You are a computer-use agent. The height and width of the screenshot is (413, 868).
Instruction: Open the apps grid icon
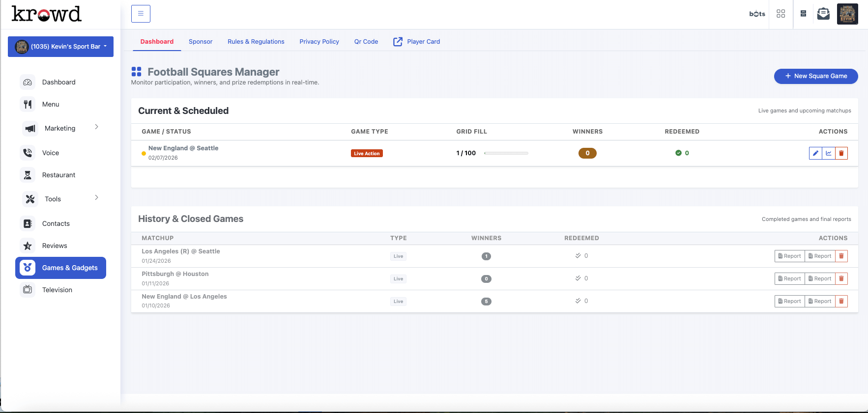coord(781,14)
